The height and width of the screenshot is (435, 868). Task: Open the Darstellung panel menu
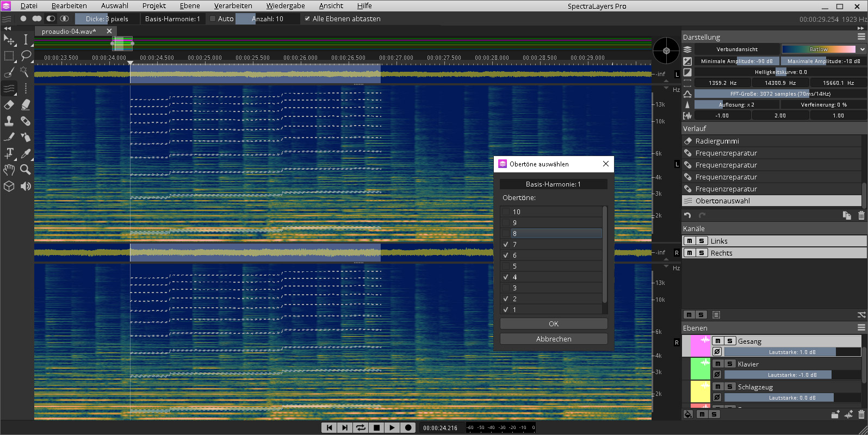(x=861, y=36)
